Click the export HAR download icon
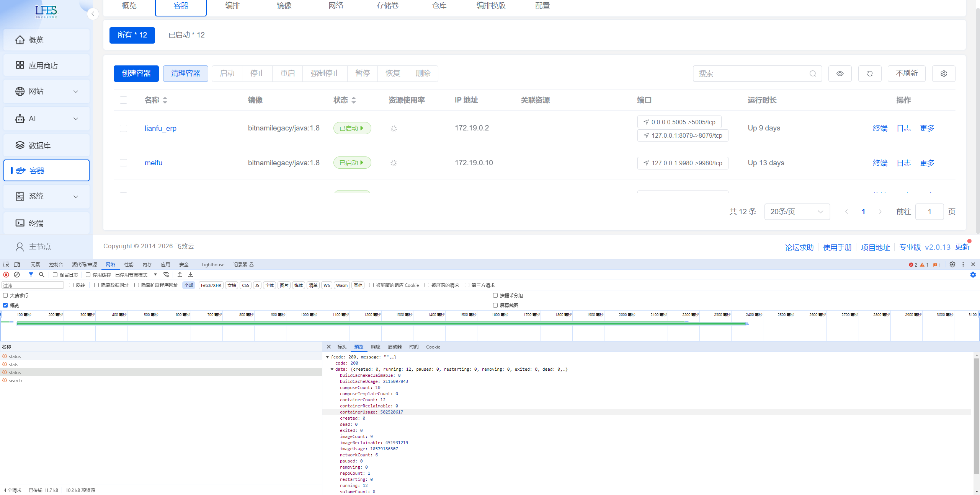 coord(191,275)
